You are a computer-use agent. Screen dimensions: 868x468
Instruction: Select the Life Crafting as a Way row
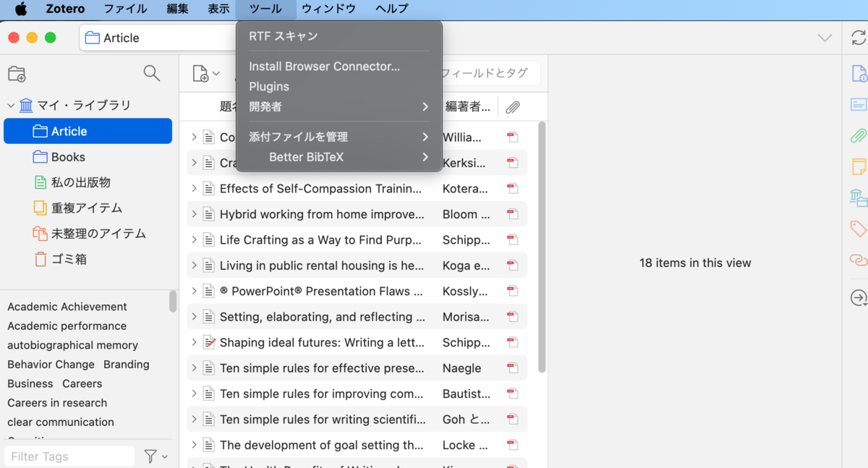[357, 240]
